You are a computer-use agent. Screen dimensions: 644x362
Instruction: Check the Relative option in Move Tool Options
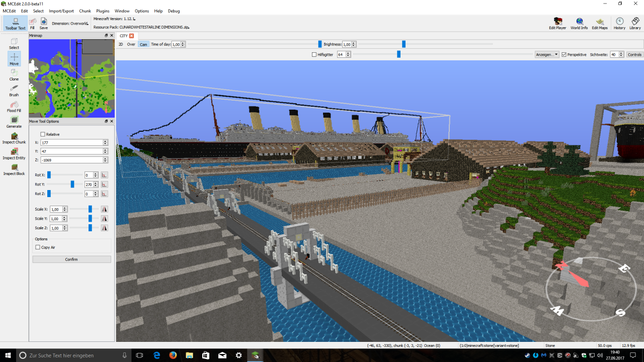tap(42, 134)
